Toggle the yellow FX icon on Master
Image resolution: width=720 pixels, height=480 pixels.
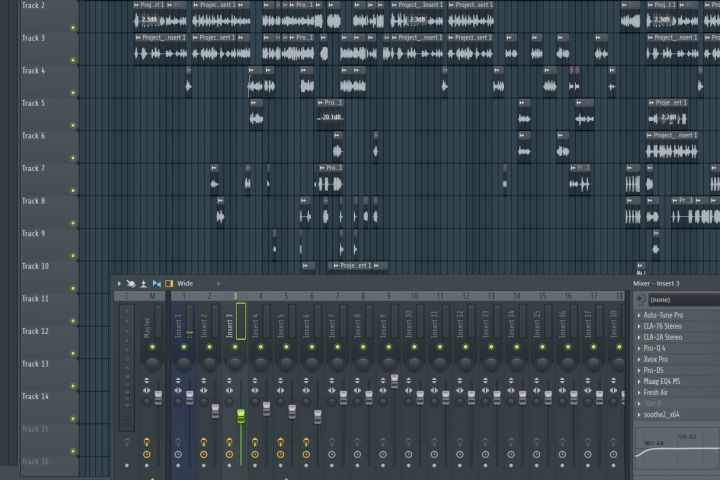[146, 442]
